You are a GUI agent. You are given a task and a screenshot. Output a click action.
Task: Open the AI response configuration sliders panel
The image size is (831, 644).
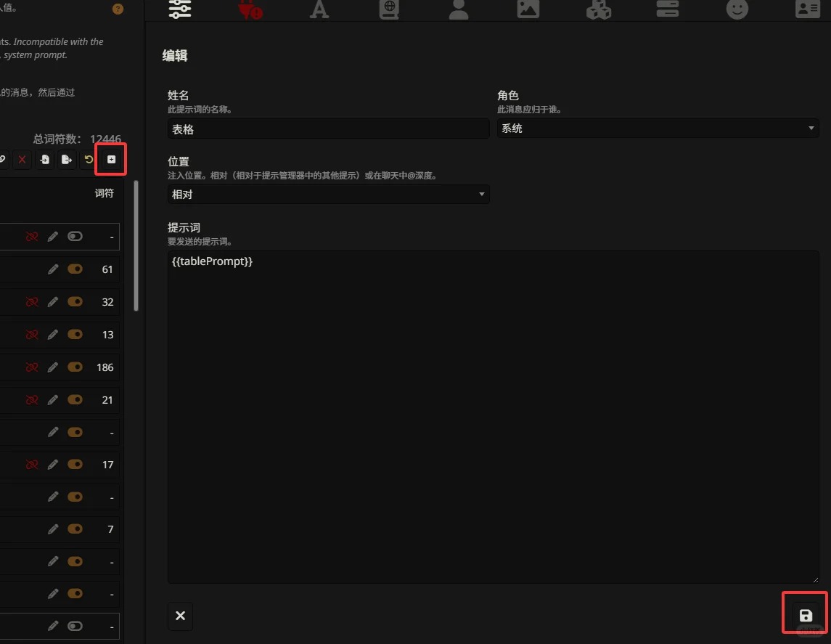pos(179,9)
